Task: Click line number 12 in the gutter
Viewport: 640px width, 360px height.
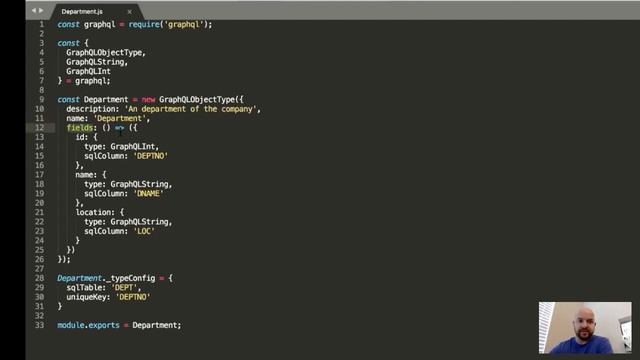Action: click(39, 128)
